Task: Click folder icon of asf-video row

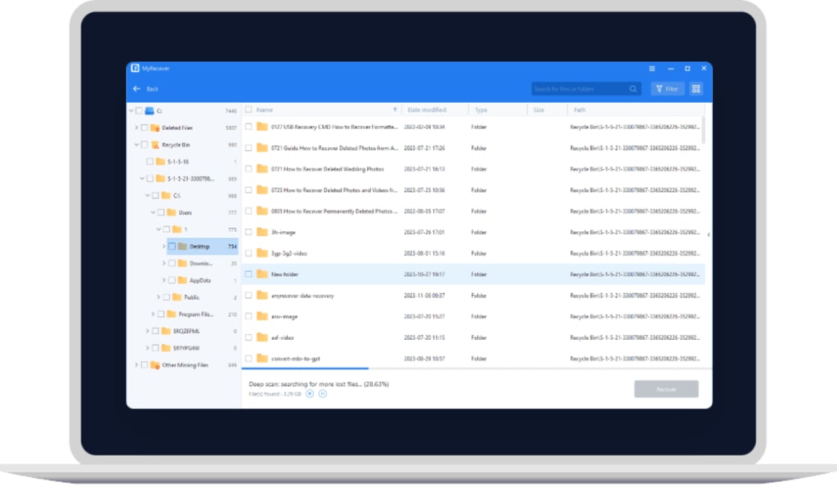Action: [262, 337]
